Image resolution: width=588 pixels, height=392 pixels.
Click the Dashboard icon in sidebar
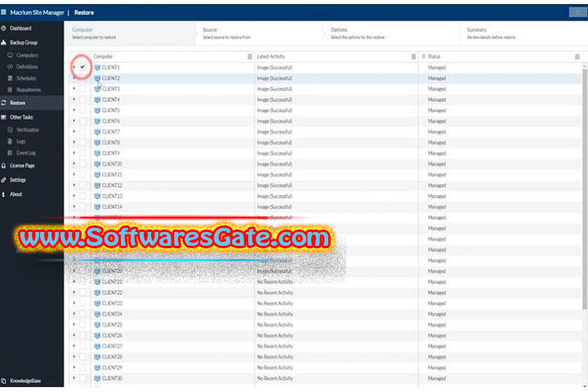point(3,28)
